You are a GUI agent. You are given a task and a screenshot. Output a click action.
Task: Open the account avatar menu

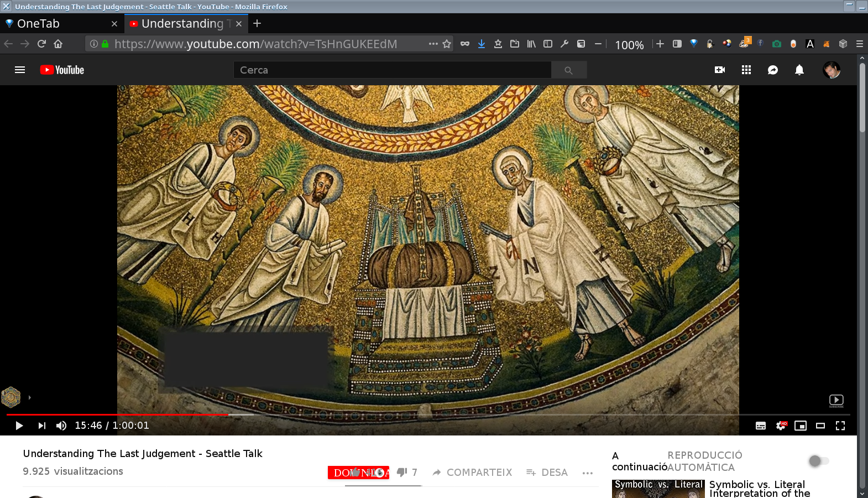pos(832,70)
